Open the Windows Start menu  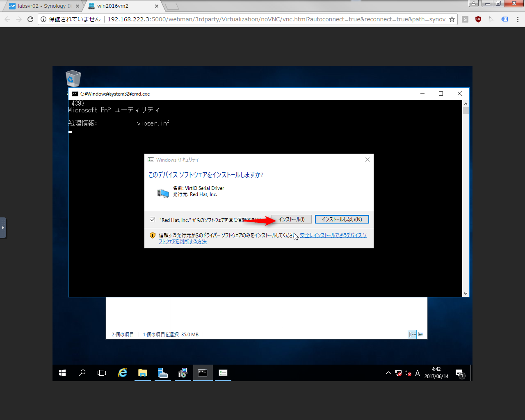click(x=62, y=373)
